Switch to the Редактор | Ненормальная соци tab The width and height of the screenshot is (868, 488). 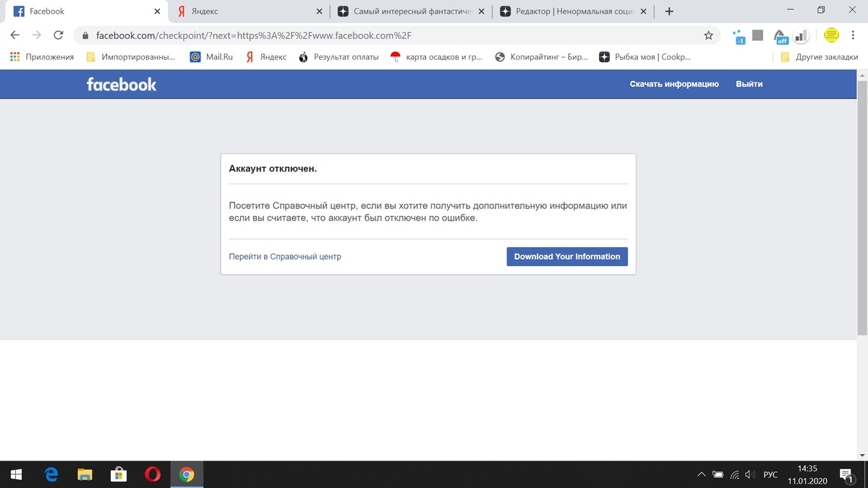tap(574, 11)
